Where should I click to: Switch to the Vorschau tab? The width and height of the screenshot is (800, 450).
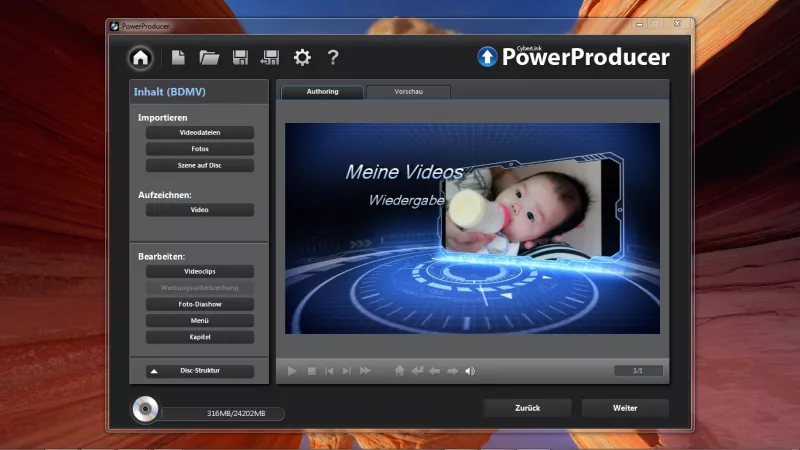click(x=408, y=92)
